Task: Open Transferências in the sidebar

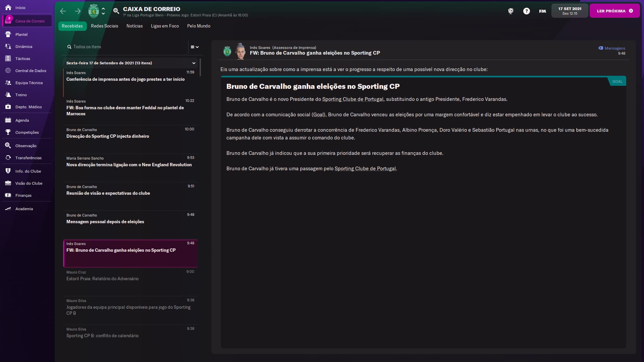Action: (29, 158)
